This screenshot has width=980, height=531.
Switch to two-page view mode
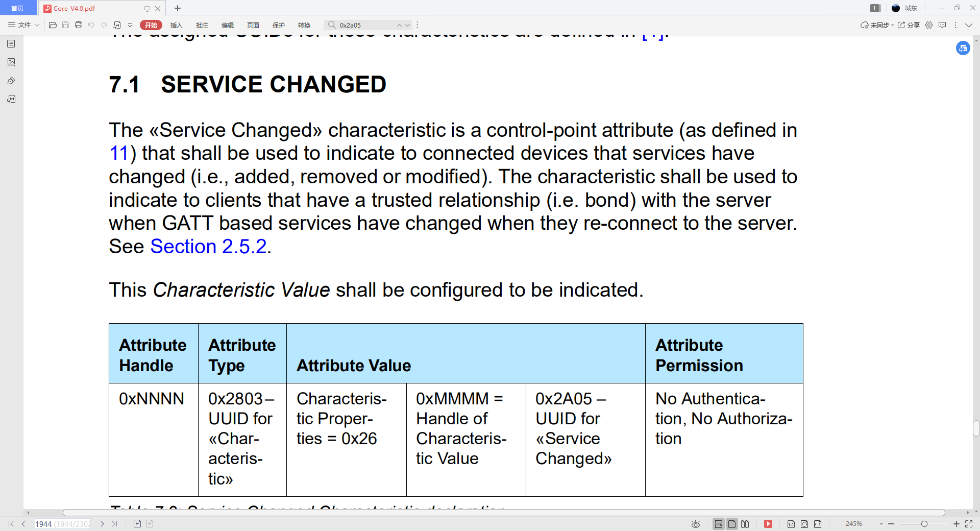pyautogui.click(x=745, y=524)
